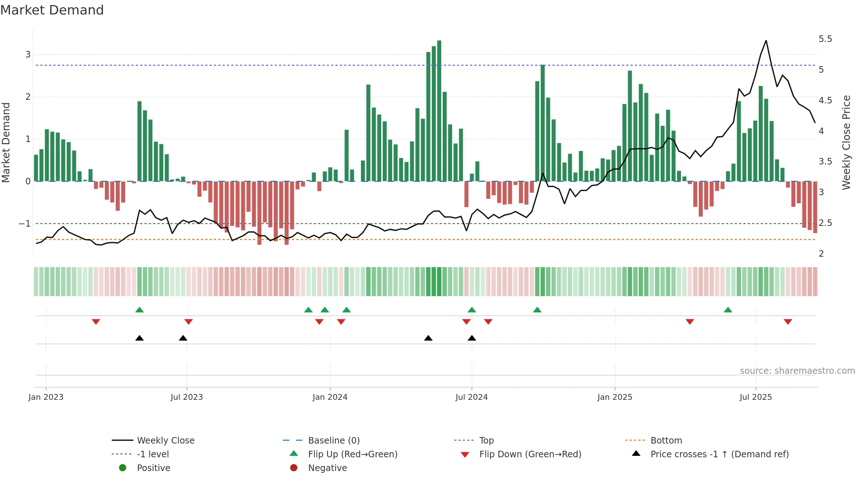The width and height of the screenshot is (868, 488).
Task: Click the red Negative circle legend marker
Action: 294,468
